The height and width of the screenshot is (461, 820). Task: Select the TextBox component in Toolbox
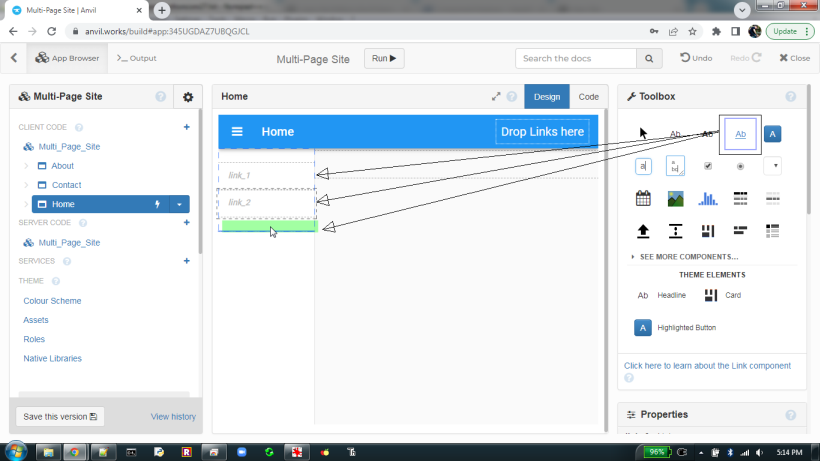pos(644,166)
